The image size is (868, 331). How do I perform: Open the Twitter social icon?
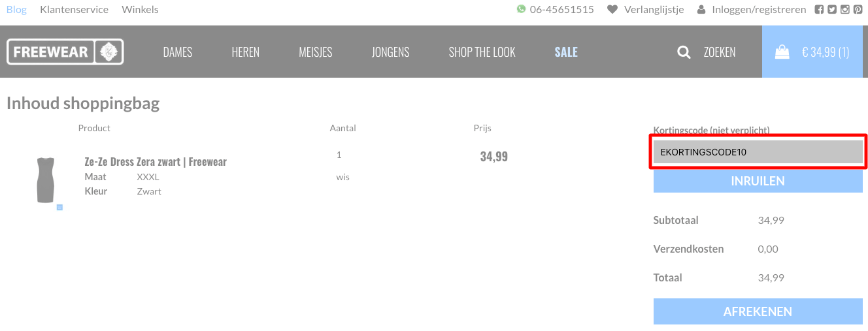coord(832,9)
